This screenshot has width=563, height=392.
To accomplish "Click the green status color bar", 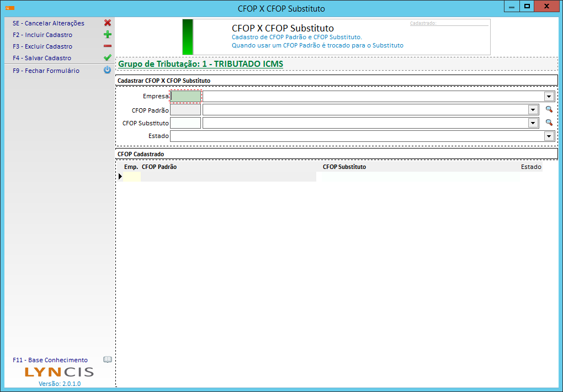I will coord(188,37).
